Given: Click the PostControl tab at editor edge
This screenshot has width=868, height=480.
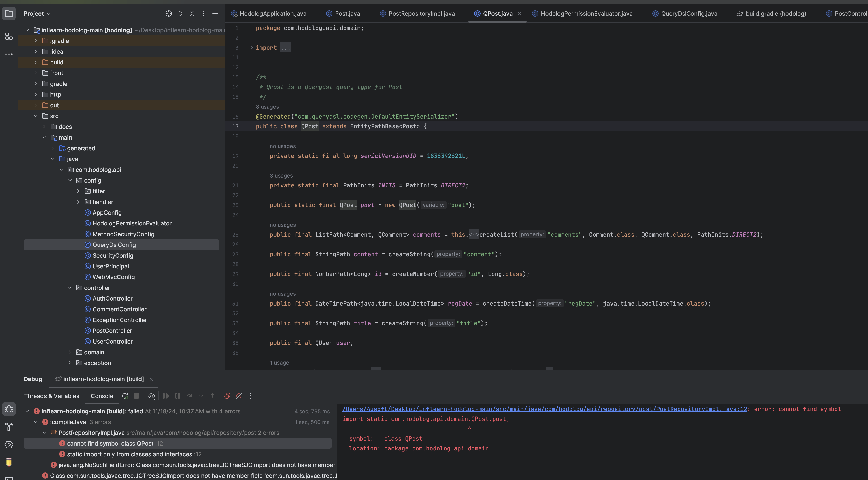Looking at the screenshot, I should click(x=847, y=13).
